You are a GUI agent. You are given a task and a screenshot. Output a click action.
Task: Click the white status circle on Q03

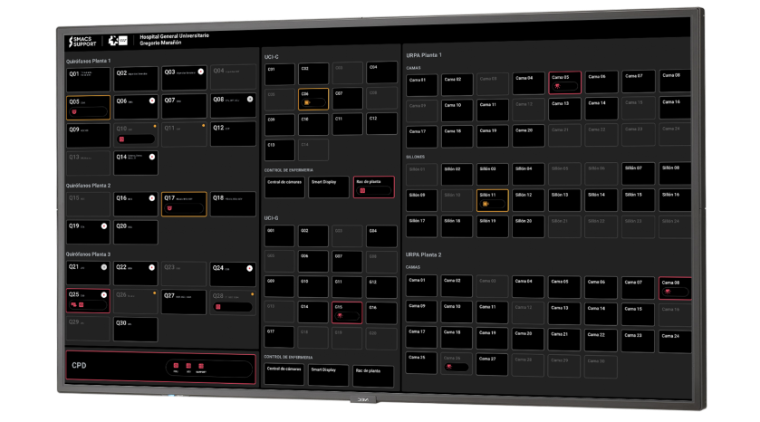coord(200,72)
